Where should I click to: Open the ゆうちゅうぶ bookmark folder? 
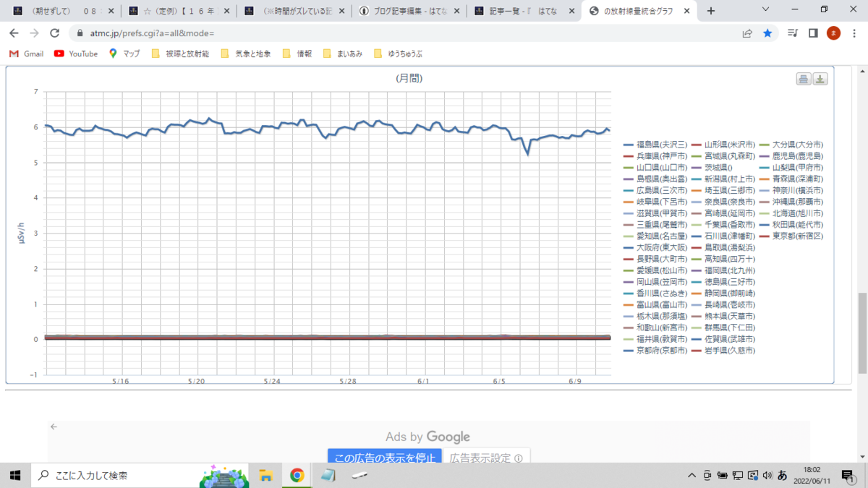tap(399, 53)
